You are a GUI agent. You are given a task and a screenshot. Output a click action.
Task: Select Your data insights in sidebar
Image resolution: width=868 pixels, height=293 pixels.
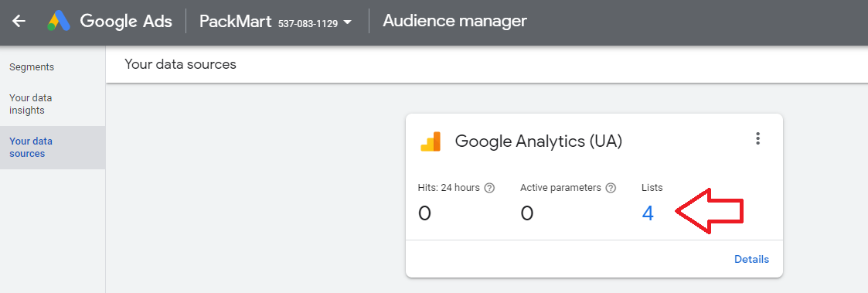click(53, 104)
